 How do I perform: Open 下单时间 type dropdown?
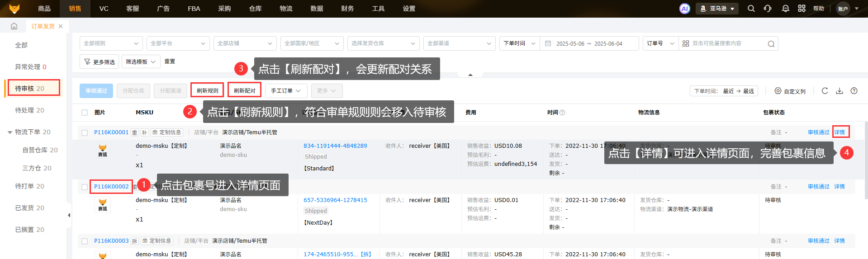coord(519,43)
